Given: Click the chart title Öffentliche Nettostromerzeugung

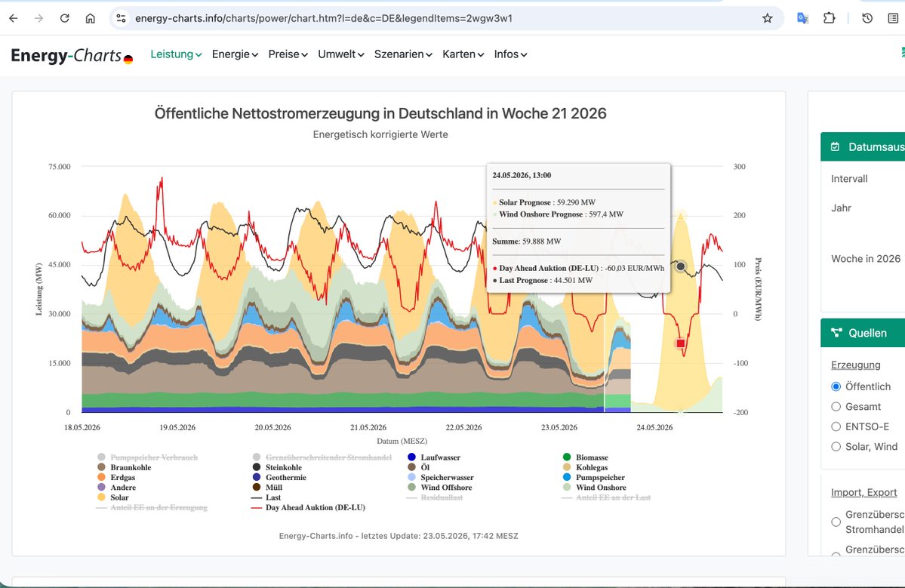Looking at the screenshot, I should pyautogui.click(x=380, y=113).
